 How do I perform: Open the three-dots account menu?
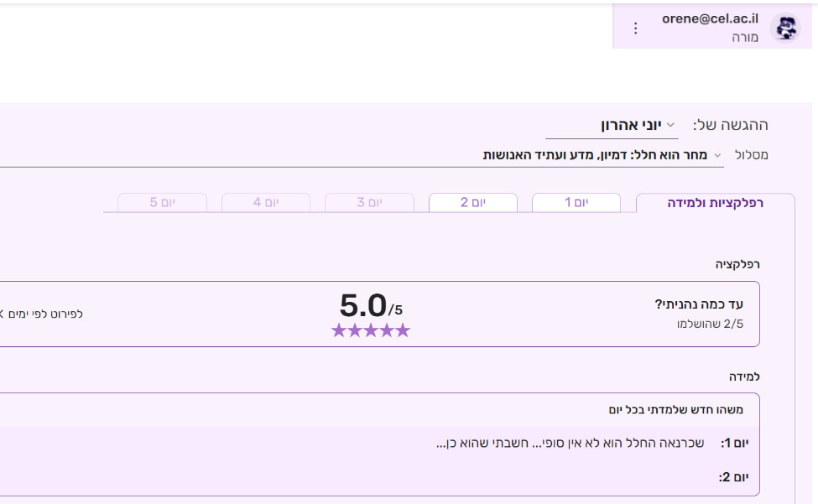[x=635, y=29]
